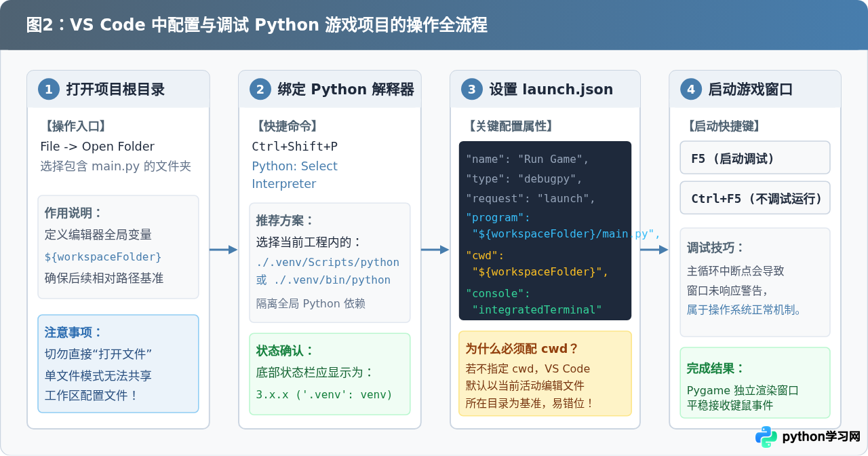This screenshot has height=456, width=868.
Task: Click the subheading 完成结果：
Action: 715,368
